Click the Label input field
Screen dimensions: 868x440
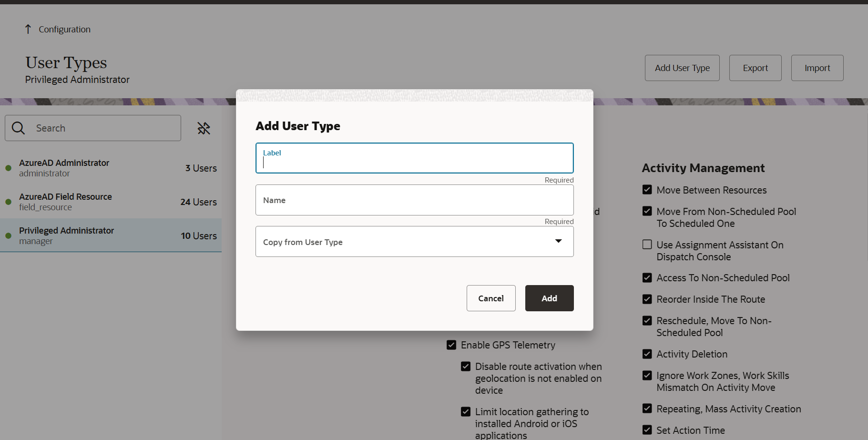[x=414, y=158]
